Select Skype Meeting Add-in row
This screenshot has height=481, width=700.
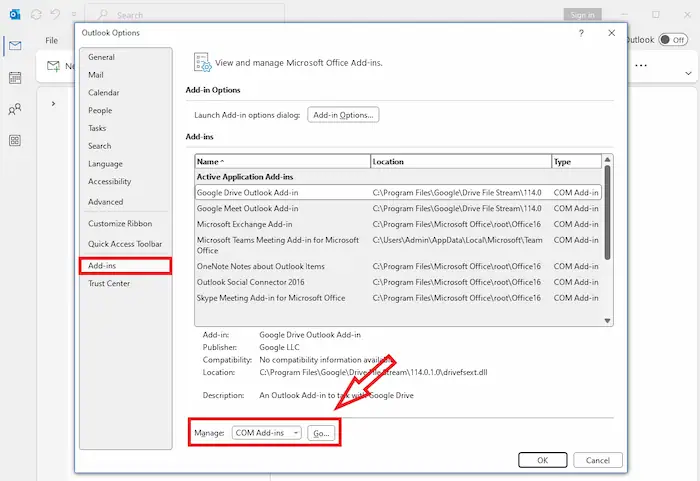(398, 298)
